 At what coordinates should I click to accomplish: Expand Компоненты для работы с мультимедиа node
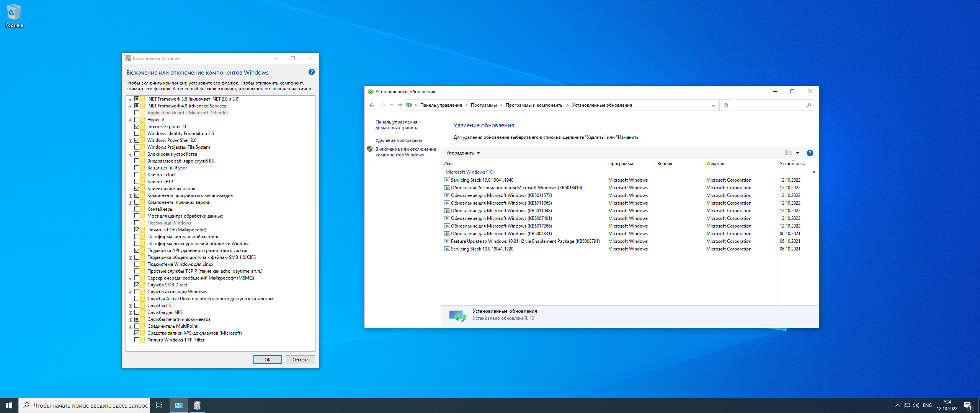point(130,196)
